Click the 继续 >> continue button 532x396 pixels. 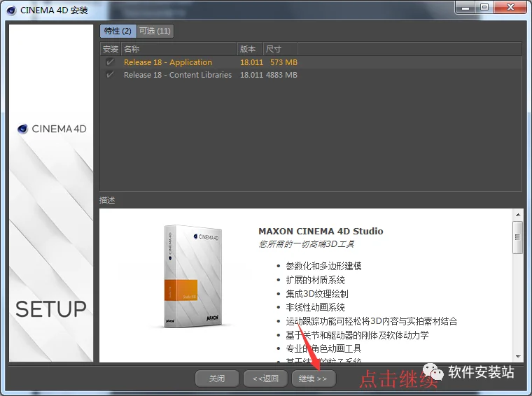pyautogui.click(x=314, y=378)
